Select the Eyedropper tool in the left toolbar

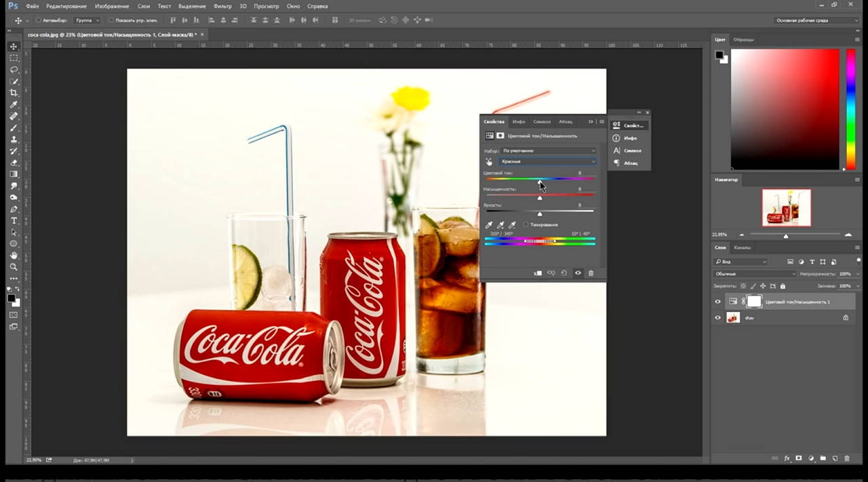pyautogui.click(x=14, y=104)
